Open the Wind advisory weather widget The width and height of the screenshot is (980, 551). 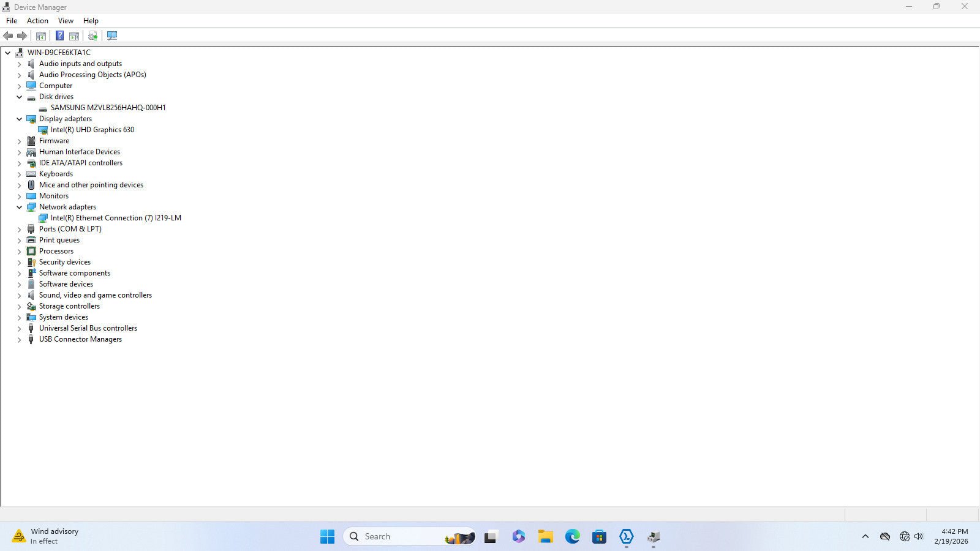point(46,536)
